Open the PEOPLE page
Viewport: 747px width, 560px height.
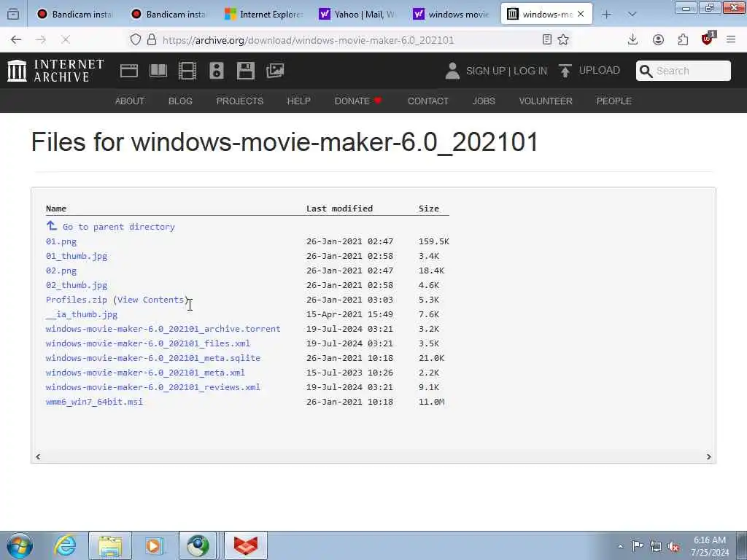click(614, 101)
